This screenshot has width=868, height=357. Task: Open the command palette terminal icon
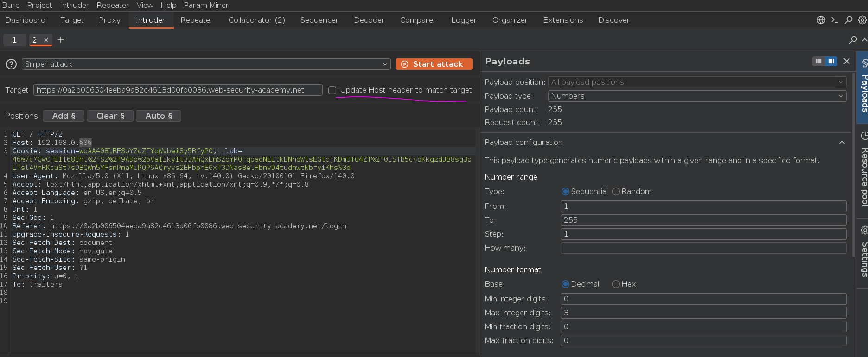pos(835,20)
